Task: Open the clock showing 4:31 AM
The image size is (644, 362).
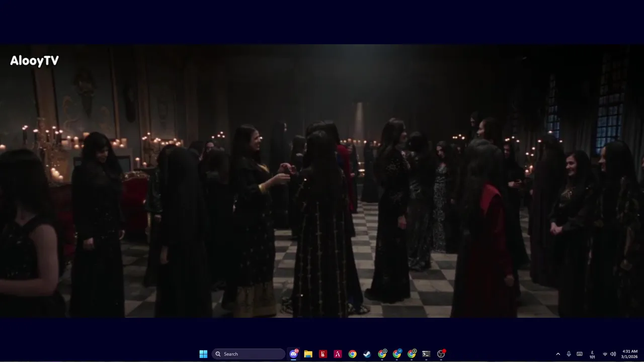Action: [x=630, y=354]
